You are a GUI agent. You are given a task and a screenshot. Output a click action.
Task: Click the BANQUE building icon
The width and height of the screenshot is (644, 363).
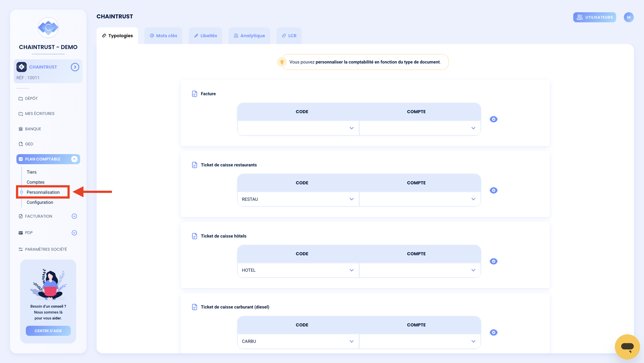21,129
